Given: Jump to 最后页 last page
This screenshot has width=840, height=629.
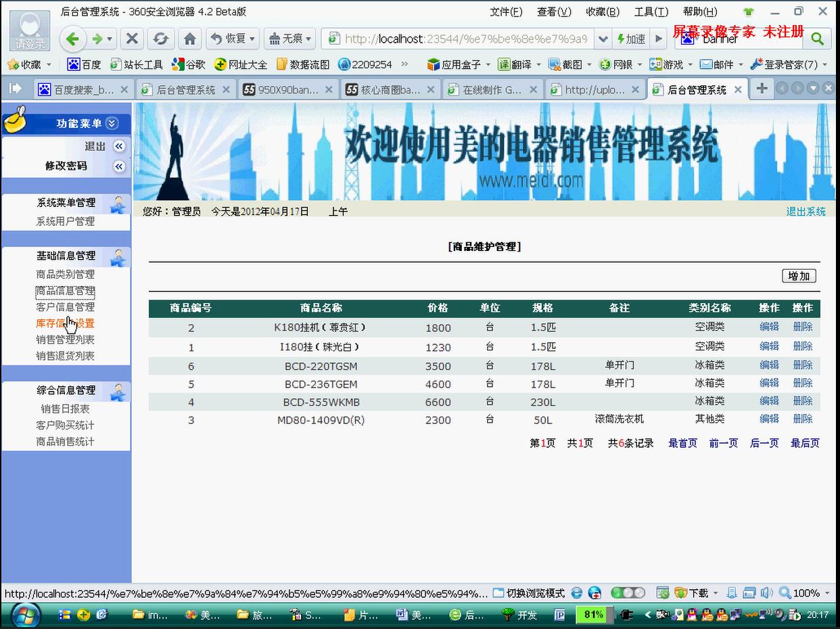Looking at the screenshot, I should pyautogui.click(x=805, y=443).
